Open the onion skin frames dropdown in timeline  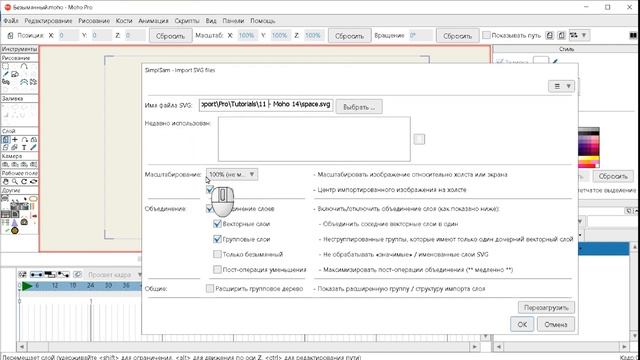tap(140, 274)
